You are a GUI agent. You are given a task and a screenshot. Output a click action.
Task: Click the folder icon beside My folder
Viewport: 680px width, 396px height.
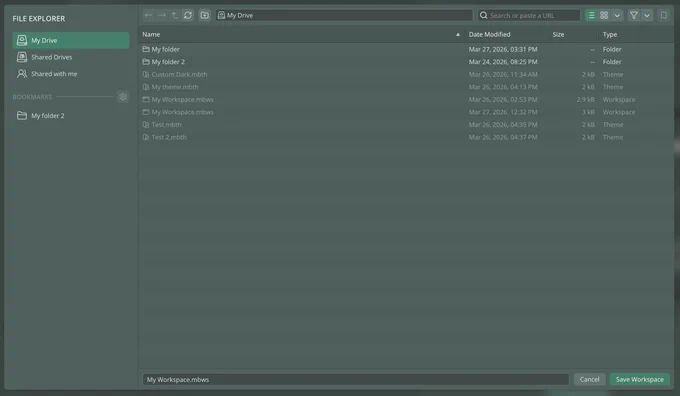pyautogui.click(x=146, y=49)
